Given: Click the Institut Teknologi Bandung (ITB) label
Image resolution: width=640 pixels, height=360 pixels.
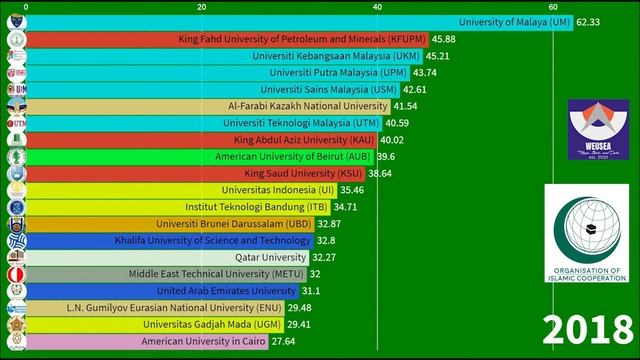Looking at the screenshot, I should 256,207.
